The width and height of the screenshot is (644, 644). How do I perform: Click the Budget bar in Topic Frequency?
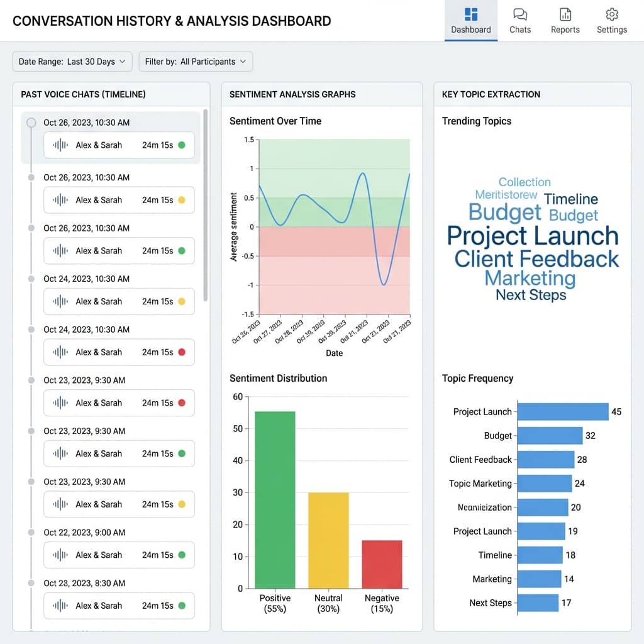point(550,436)
